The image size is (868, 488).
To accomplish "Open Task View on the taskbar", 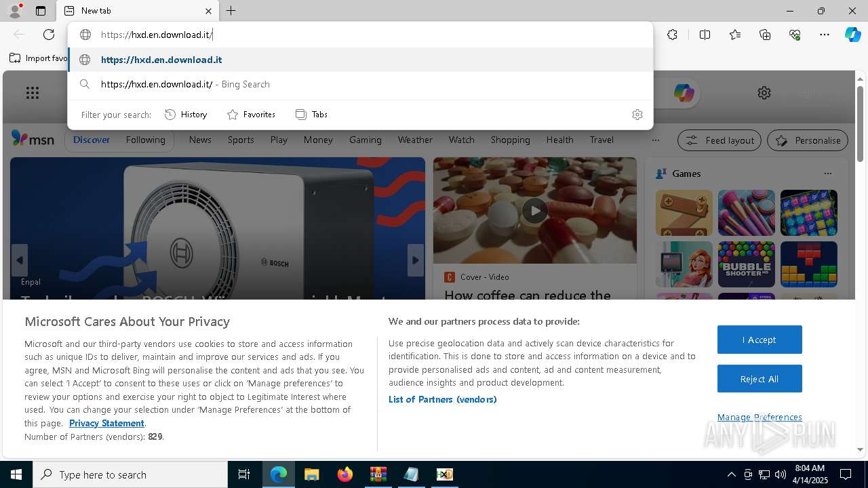I will point(244,474).
